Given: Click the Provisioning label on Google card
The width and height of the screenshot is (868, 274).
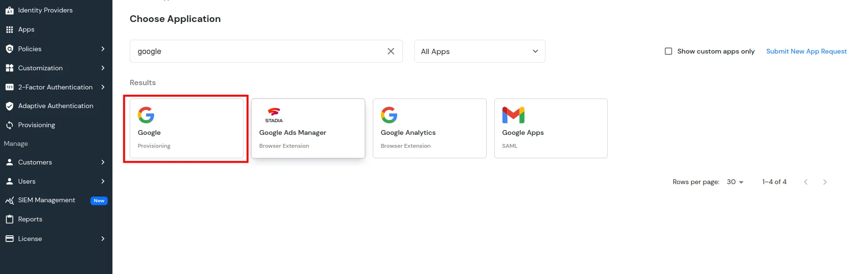Looking at the screenshot, I should click(x=154, y=146).
